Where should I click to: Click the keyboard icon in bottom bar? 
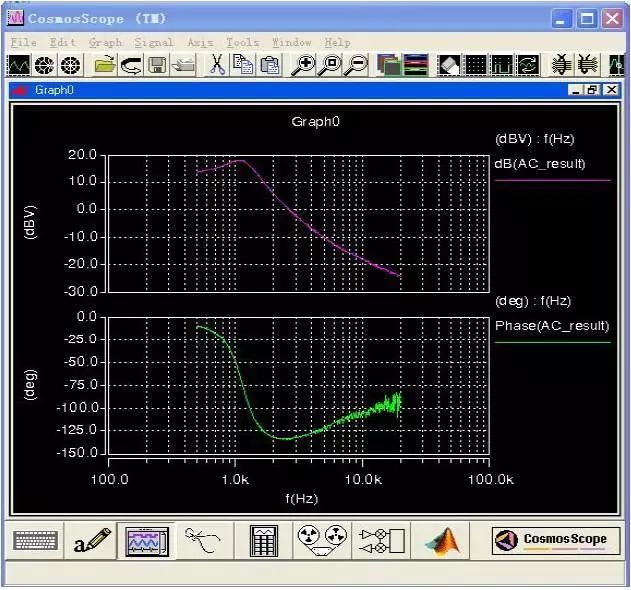click(35, 540)
